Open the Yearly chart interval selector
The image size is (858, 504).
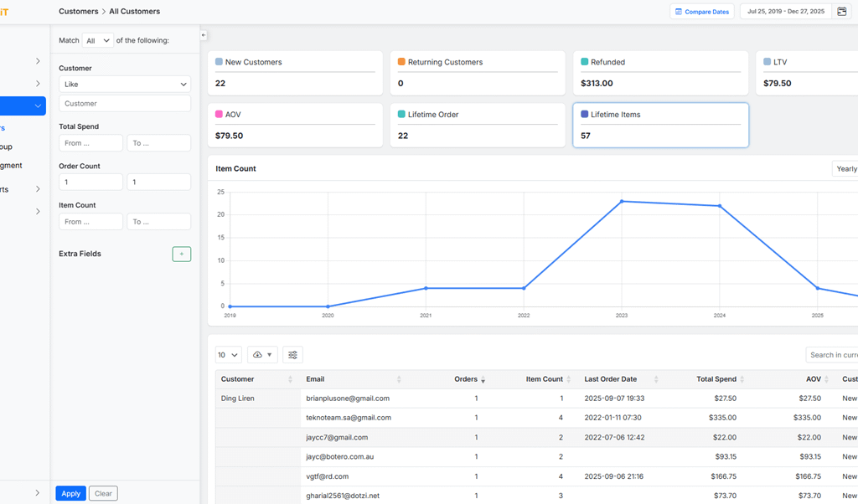click(845, 168)
